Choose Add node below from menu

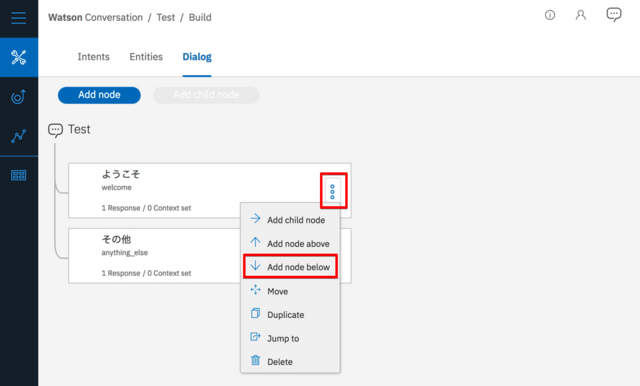pos(290,267)
